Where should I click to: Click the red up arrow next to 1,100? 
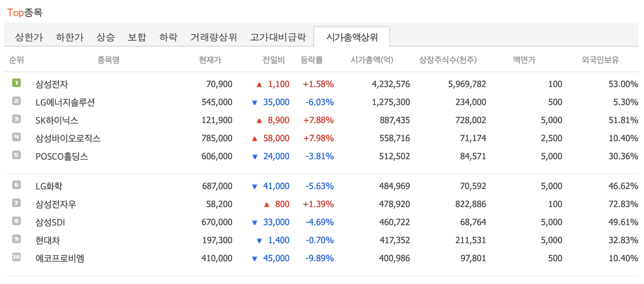tap(259, 85)
